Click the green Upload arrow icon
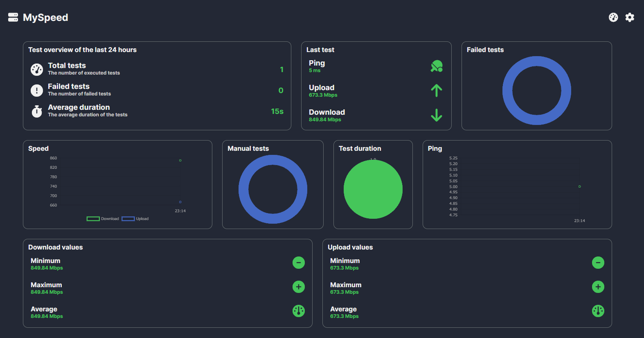This screenshot has height=338, width=644. [x=437, y=91]
